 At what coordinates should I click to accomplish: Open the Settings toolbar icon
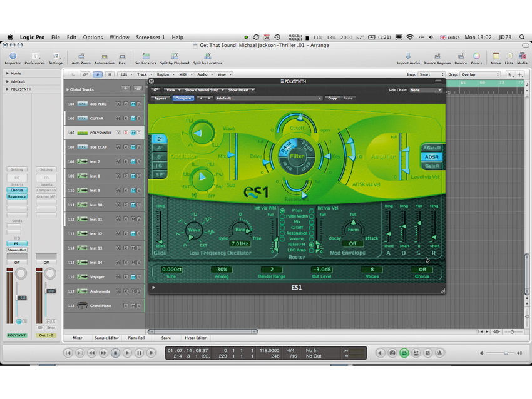[x=56, y=56]
